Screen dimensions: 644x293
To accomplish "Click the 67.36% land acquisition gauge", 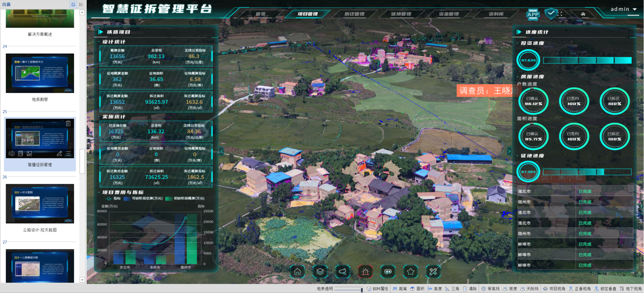I will 528,172.
